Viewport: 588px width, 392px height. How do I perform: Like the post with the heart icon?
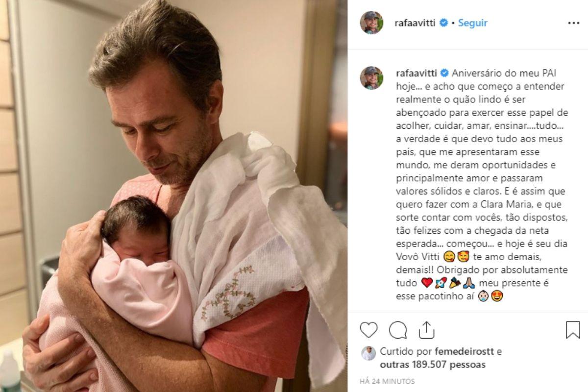coord(368,330)
